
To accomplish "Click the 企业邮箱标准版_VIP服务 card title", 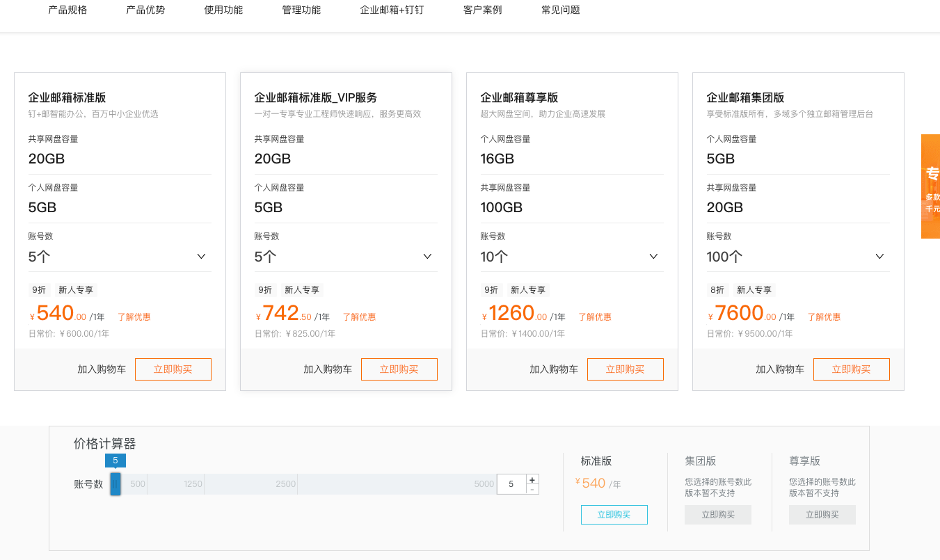I will (x=316, y=97).
